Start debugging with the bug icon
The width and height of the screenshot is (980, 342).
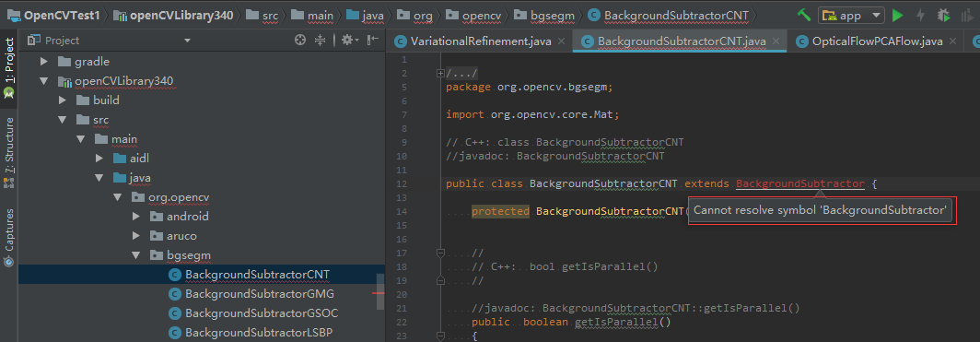944,16
